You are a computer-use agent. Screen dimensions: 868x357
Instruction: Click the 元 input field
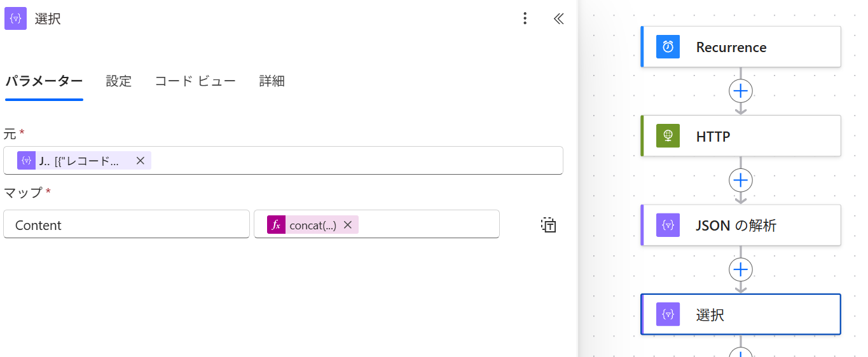click(356, 161)
